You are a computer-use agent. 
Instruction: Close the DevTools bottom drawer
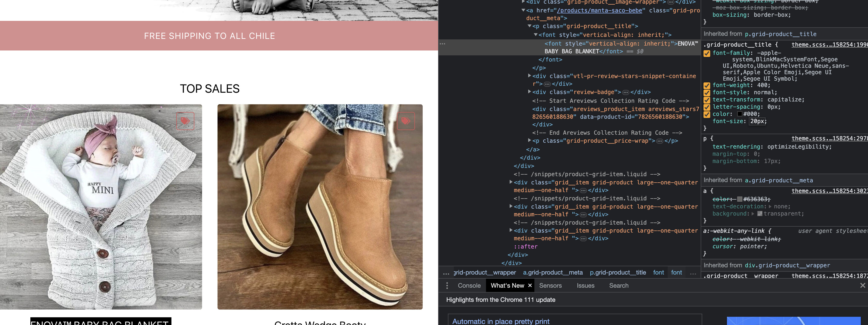[x=862, y=286]
